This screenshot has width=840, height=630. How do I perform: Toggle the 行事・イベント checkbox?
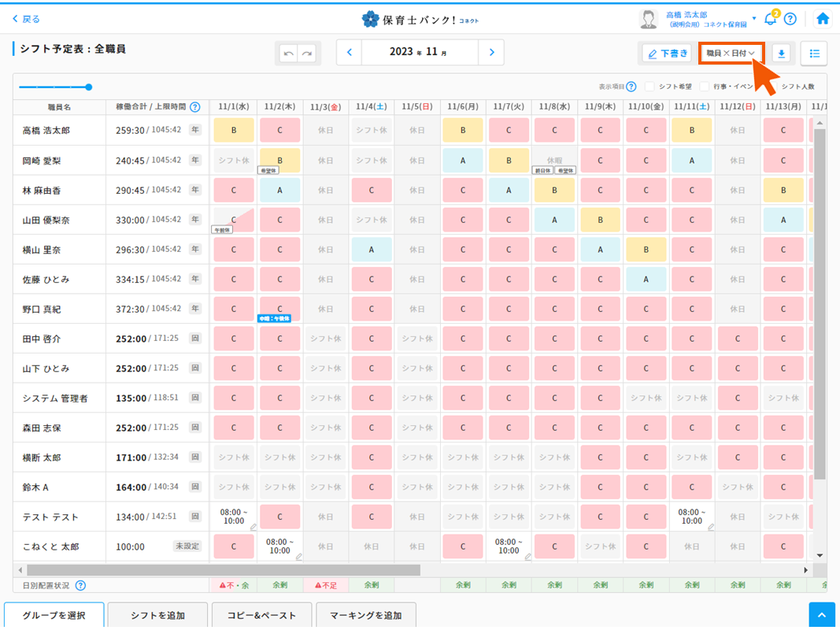pyautogui.click(x=705, y=87)
